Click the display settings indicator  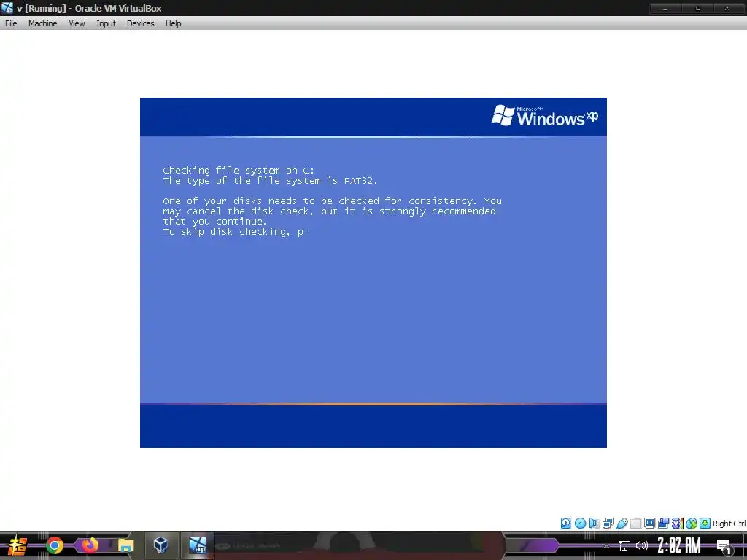point(649,524)
